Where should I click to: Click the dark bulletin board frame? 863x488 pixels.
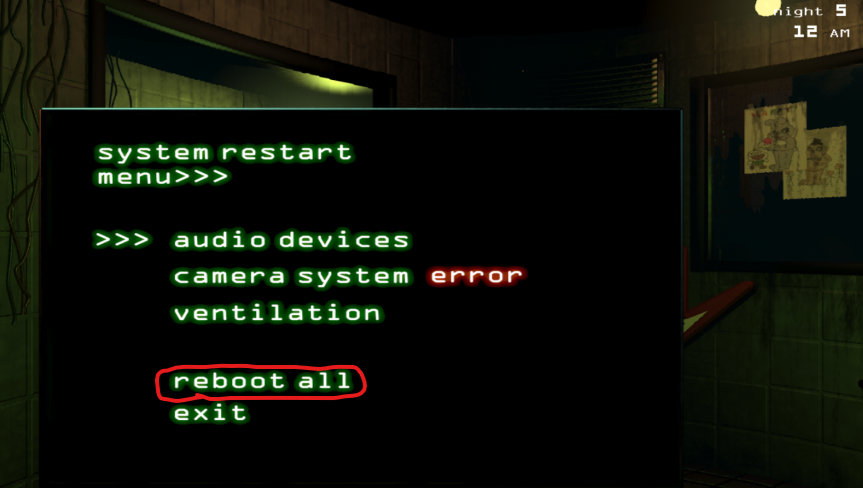[x=777, y=163]
